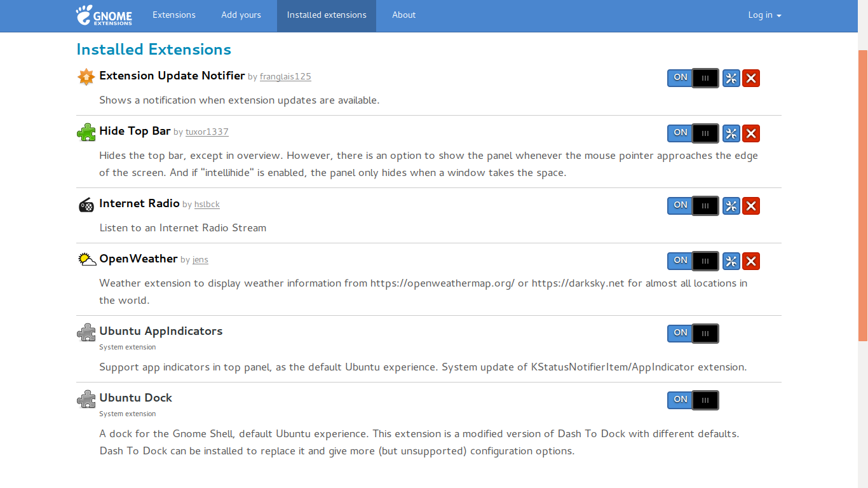Configure Internet Radio via the wrench icon
Screen dimensions: 868x488
tap(731, 206)
